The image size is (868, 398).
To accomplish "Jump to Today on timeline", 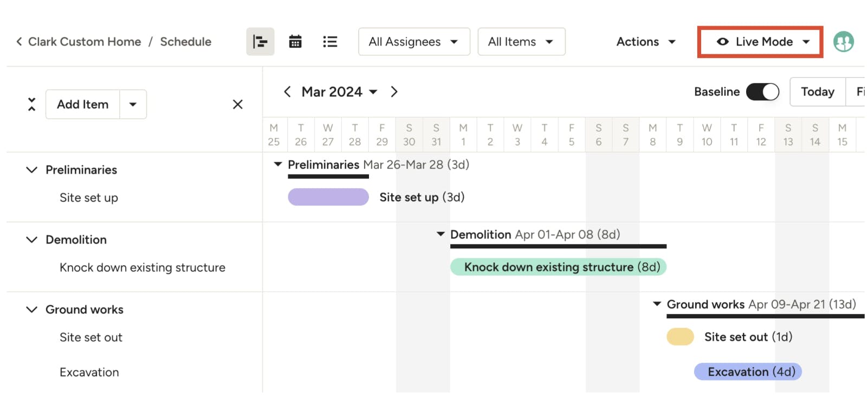I will pos(817,92).
